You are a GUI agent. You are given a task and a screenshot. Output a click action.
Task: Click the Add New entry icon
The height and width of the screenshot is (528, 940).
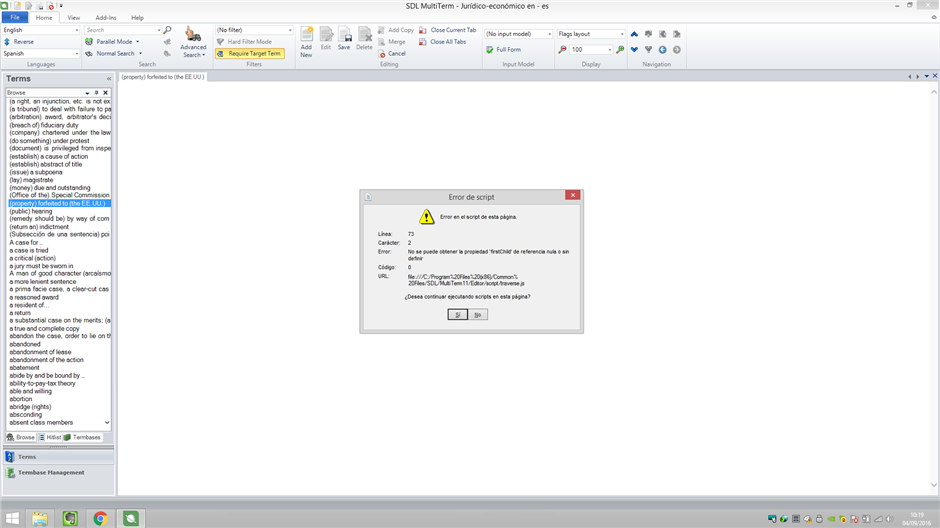pyautogui.click(x=306, y=38)
